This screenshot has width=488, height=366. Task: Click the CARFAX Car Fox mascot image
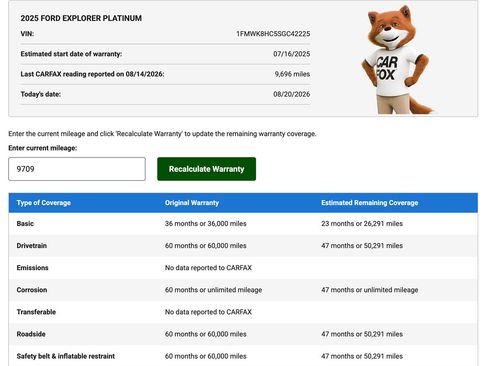click(x=397, y=60)
